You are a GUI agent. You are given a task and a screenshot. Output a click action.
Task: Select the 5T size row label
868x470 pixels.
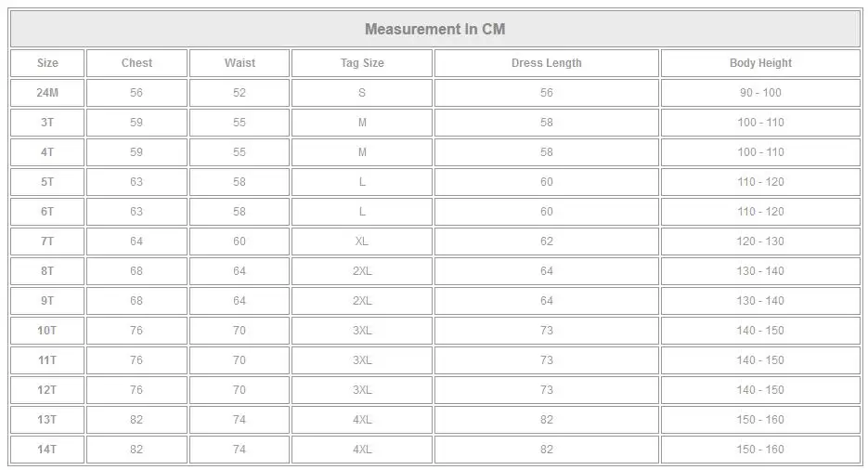[47, 182]
